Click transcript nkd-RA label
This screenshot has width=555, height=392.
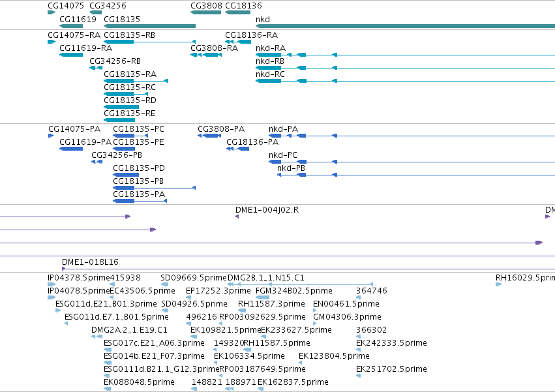271,48
